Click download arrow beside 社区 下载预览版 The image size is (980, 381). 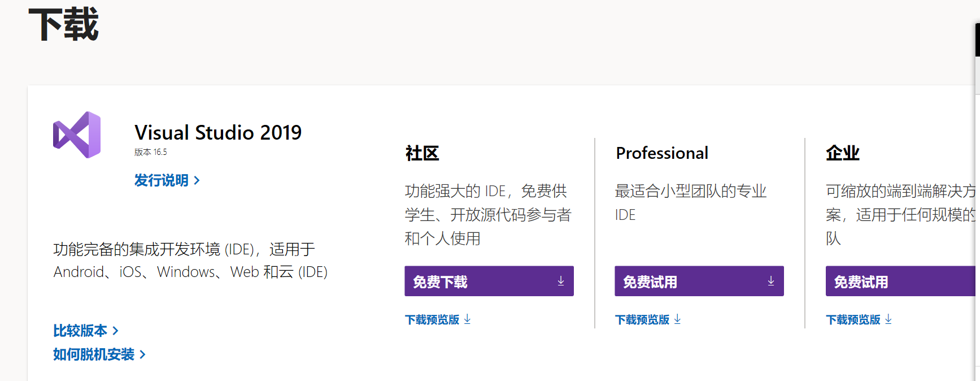tap(467, 319)
